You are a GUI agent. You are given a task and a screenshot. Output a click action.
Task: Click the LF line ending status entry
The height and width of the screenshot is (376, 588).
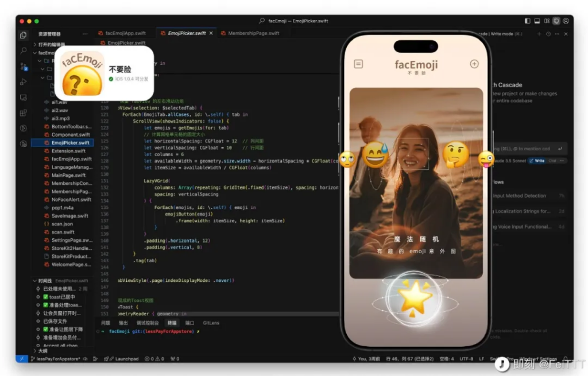[x=482, y=359]
